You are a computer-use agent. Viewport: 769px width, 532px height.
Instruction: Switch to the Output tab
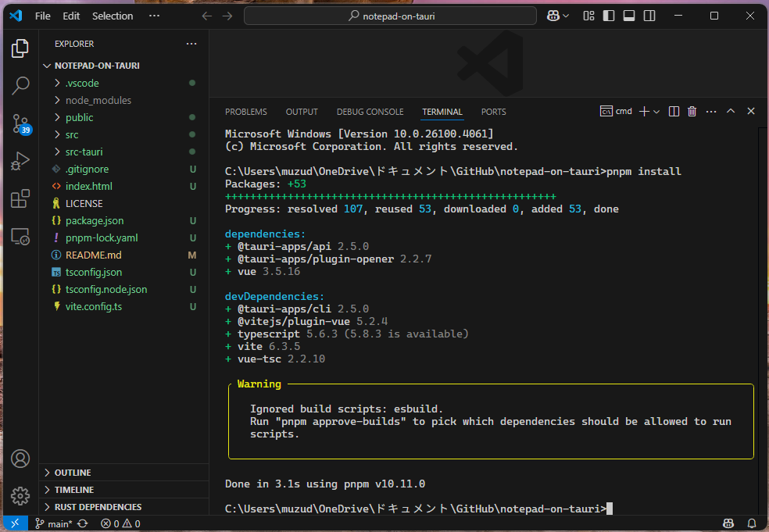[302, 112]
